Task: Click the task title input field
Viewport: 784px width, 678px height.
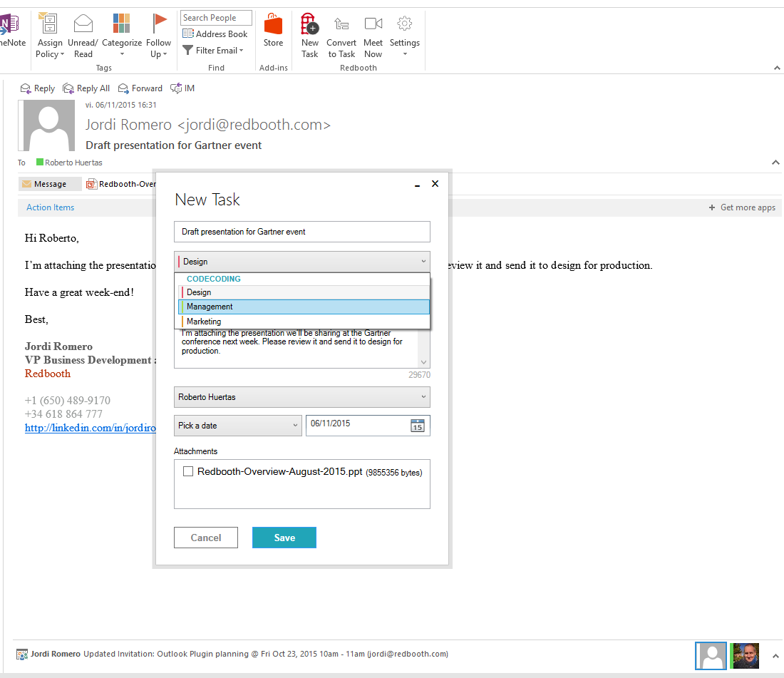Action: pos(301,232)
